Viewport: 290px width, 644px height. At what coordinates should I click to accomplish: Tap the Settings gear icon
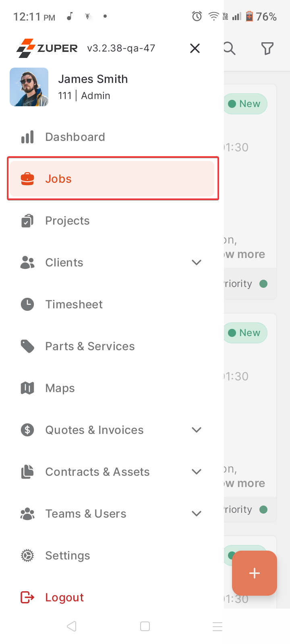click(27, 555)
